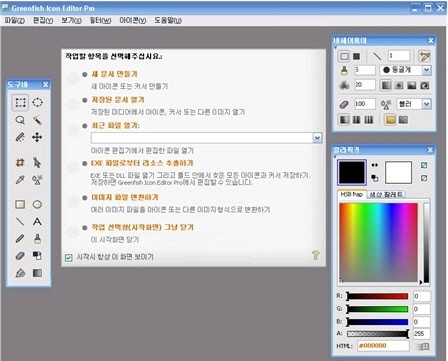Open the 도움말 menu

tap(168, 21)
